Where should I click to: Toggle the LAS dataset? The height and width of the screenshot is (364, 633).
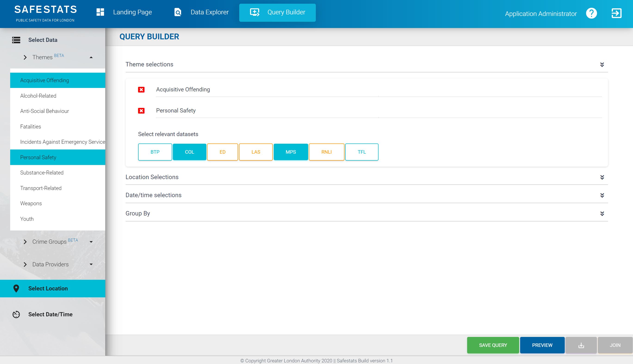pyautogui.click(x=256, y=152)
